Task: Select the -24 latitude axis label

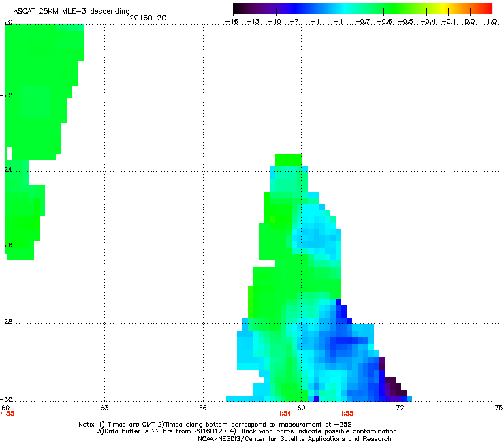Action: coord(6,169)
